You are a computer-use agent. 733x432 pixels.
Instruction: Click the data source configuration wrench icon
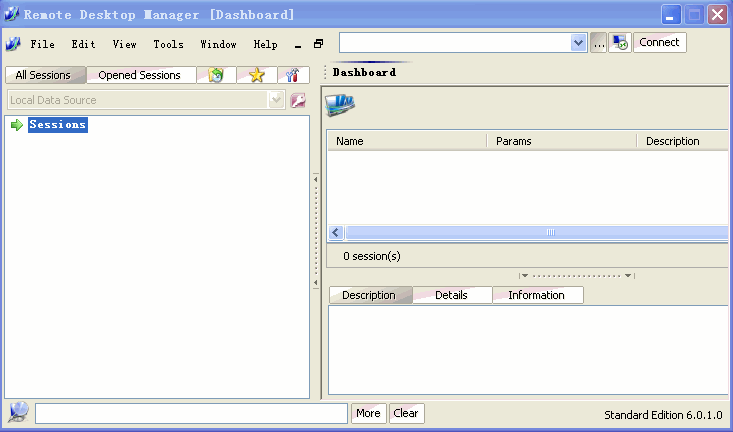[x=298, y=100]
